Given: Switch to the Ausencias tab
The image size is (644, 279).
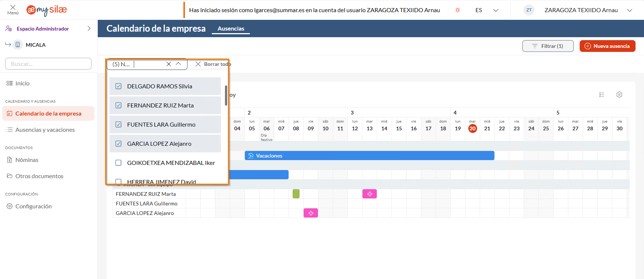Looking at the screenshot, I should coord(231,29).
